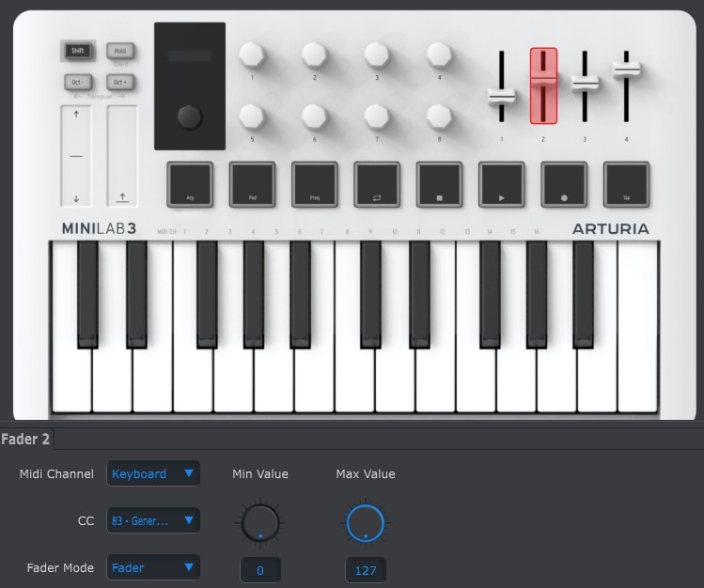Select knob 2
Screen dimensions: 704x588
click(314, 54)
